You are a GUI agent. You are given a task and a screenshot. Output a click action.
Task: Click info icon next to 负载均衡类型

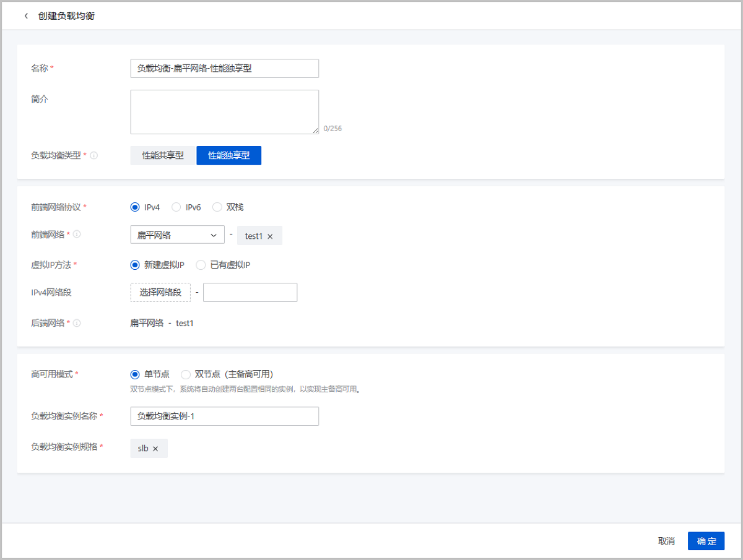94,156
